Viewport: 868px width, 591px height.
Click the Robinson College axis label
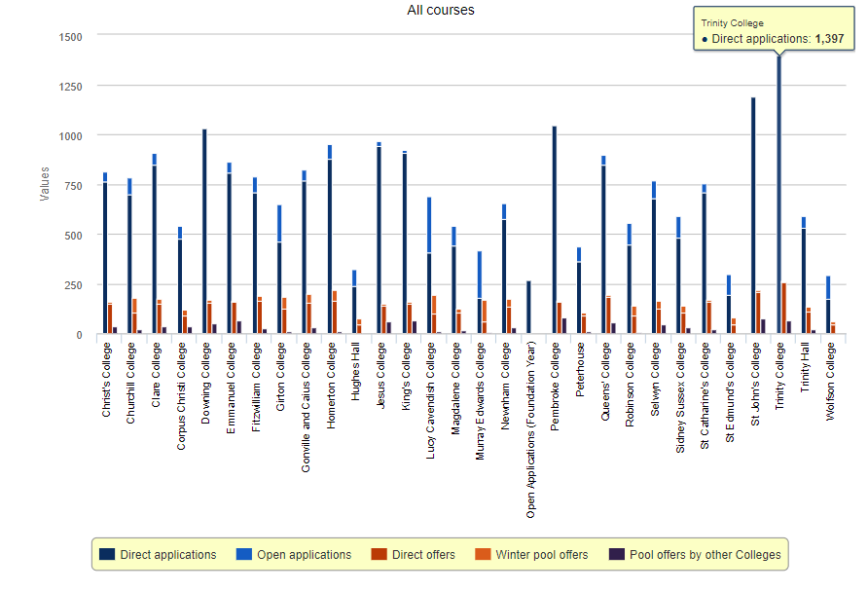pyautogui.click(x=630, y=385)
